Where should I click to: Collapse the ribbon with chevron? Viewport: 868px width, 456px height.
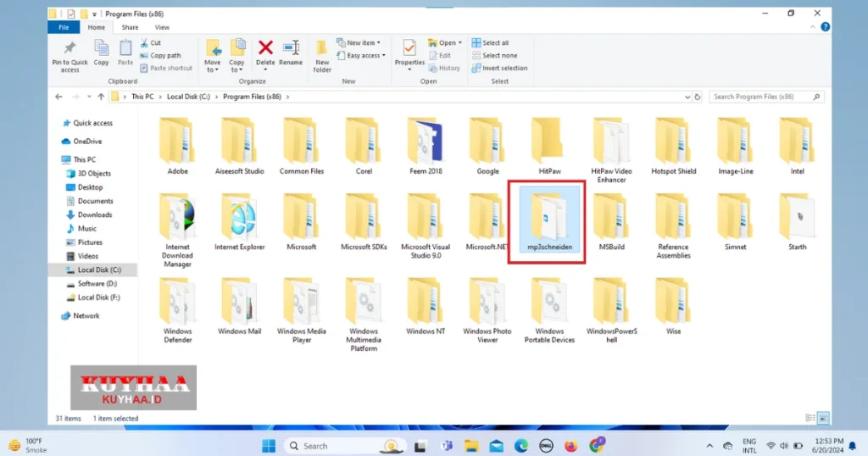point(813,27)
